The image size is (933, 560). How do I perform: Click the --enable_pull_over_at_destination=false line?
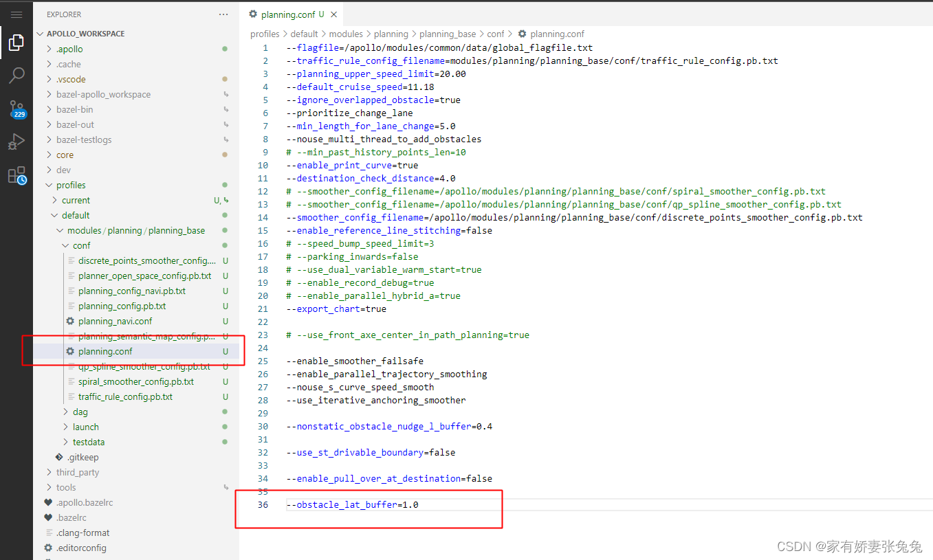(389, 478)
